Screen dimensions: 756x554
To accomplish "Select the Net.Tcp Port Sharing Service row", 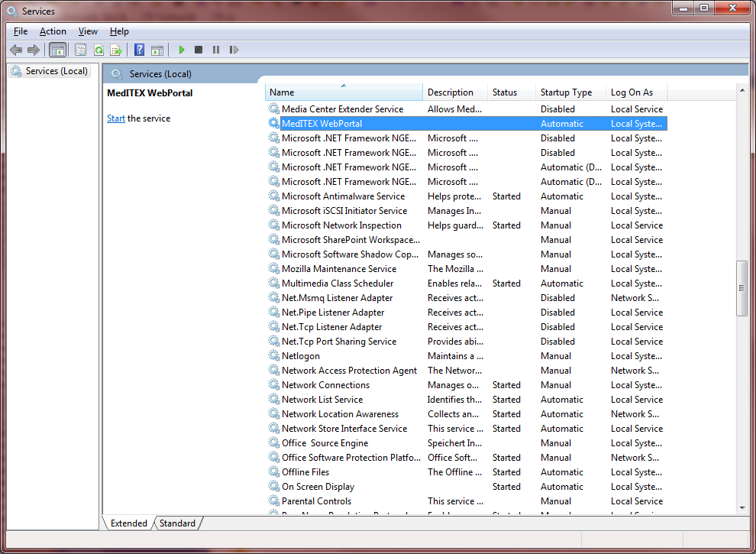I will (467, 341).
